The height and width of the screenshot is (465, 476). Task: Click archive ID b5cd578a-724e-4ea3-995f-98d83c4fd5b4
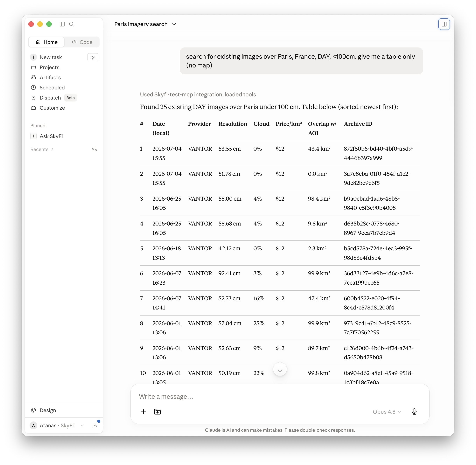[x=378, y=253]
